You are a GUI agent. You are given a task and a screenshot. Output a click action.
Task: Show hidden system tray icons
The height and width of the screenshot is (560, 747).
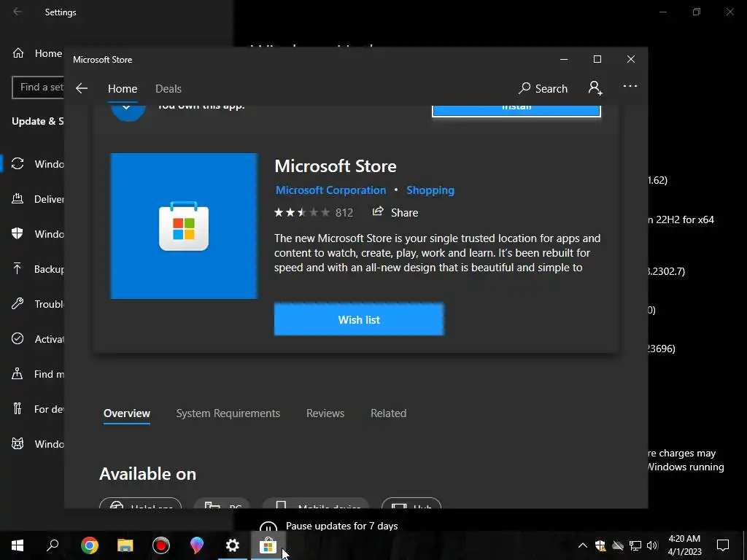582,545
